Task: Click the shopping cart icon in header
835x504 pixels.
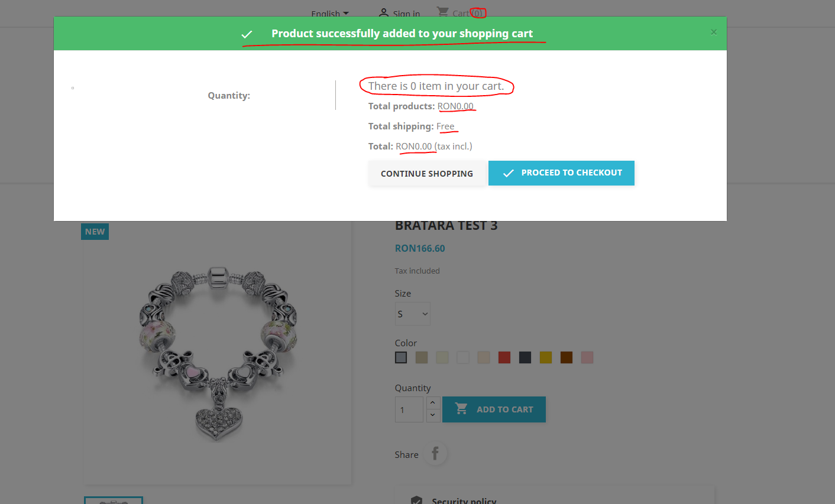Action: pos(442,12)
